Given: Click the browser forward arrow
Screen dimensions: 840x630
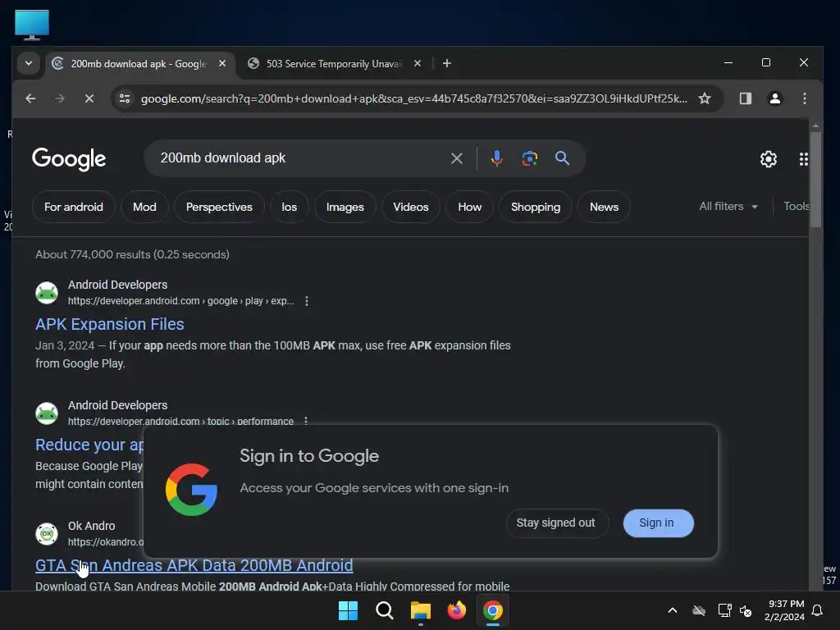Looking at the screenshot, I should [60, 98].
